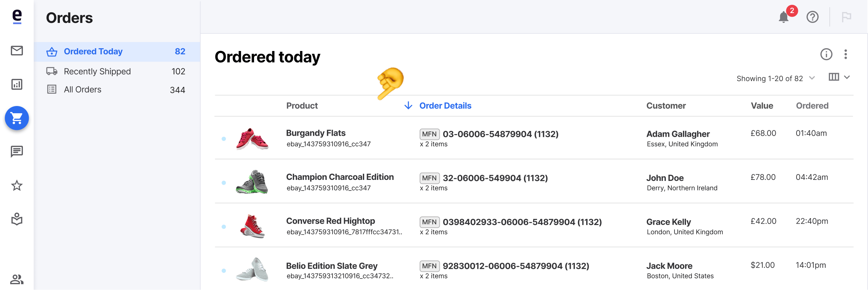
Task: Click the help question mark icon
Action: click(812, 17)
